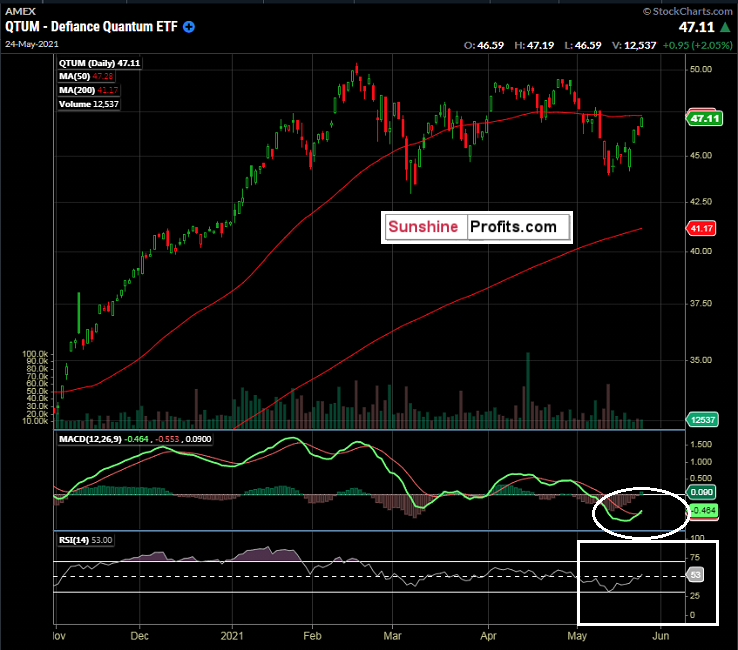Click the +0.95 (+2.05%) change value
Viewport: 738px width, 650px height.
698,45
